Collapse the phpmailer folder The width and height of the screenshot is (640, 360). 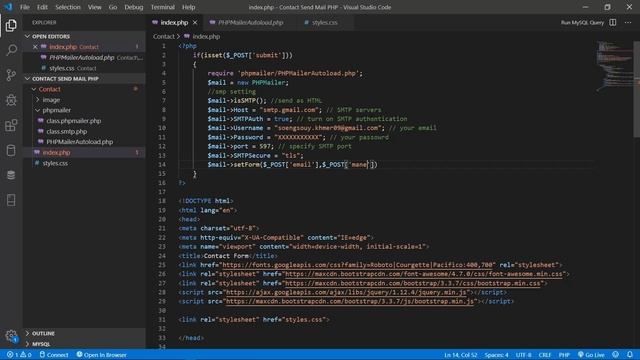point(56,110)
